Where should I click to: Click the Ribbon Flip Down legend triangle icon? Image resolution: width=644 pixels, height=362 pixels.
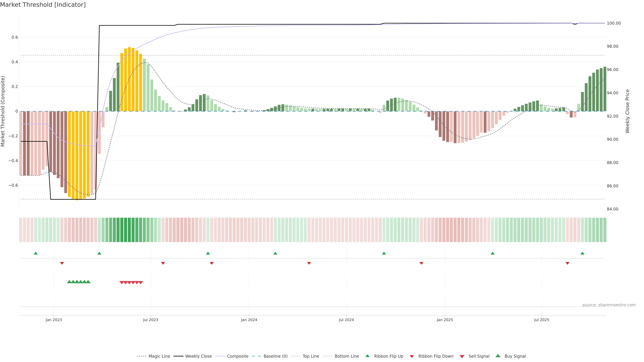412,356
